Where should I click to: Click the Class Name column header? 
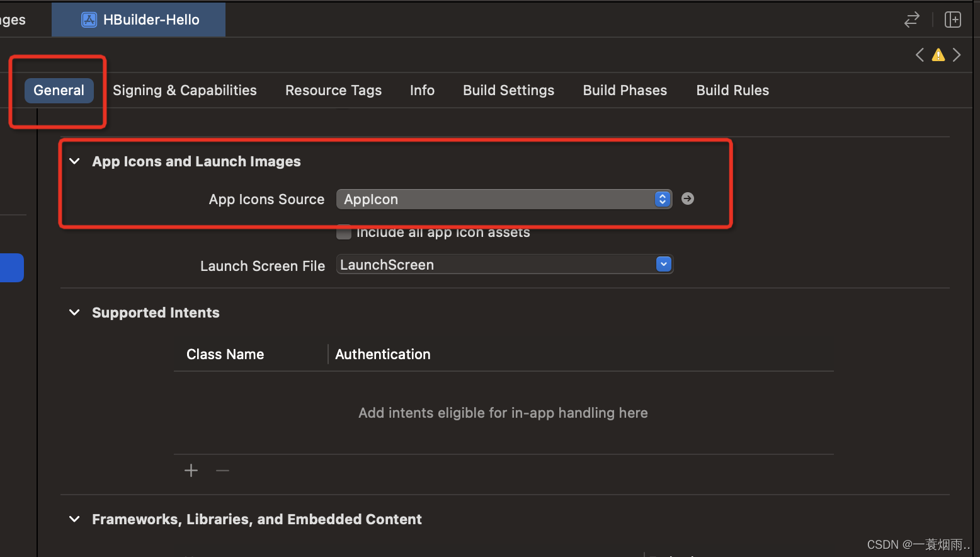pos(225,354)
